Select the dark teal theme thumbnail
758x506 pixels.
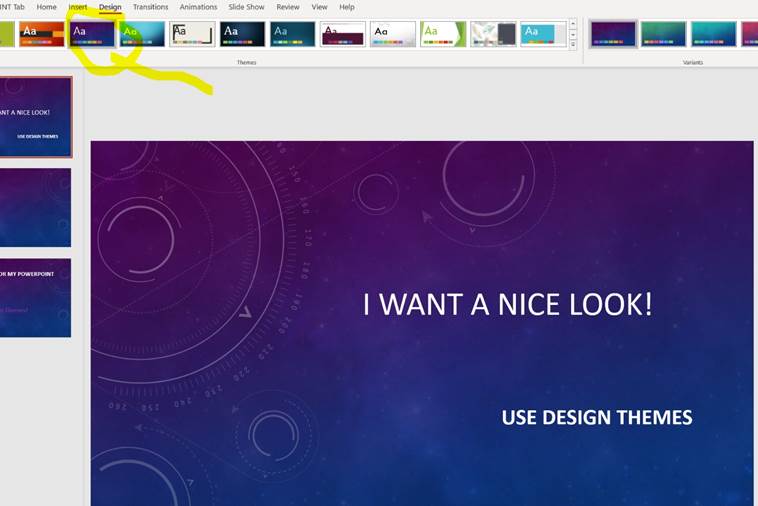pyautogui.click(x=292, y=35)
